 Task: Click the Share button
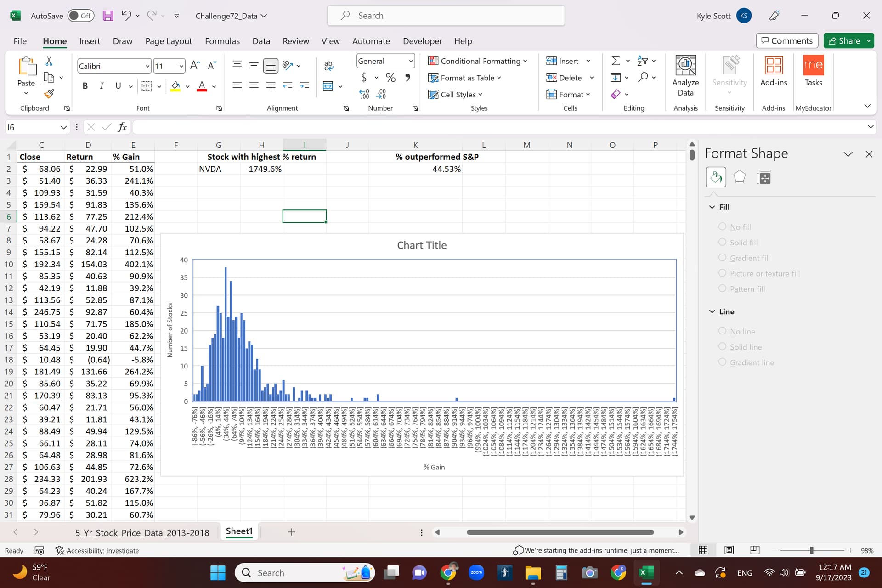(x=844, y=41)
